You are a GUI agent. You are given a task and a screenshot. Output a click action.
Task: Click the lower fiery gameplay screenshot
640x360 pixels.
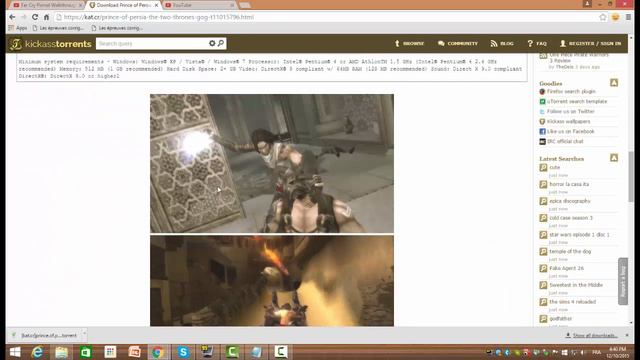click(x=272, y=280)
